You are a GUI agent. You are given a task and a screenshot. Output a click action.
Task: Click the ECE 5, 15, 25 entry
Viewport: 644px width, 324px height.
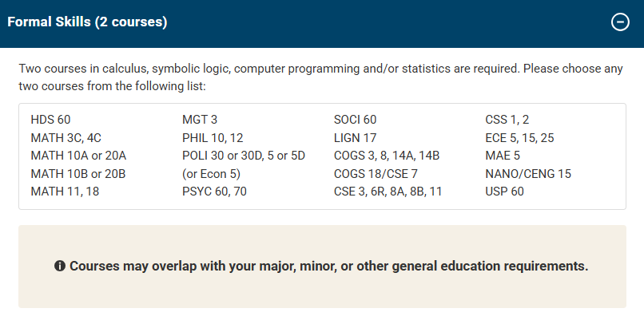click(519, 137)
